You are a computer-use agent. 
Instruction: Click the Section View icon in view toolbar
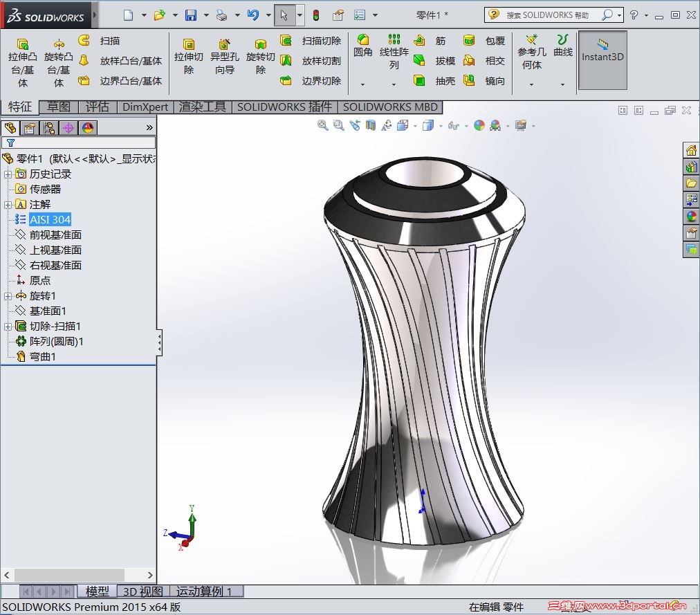tap(371, 125)
